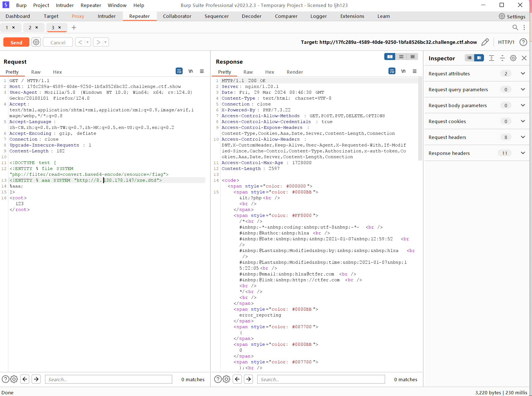
Task: Click the Send request button
Action: (16, 42)
